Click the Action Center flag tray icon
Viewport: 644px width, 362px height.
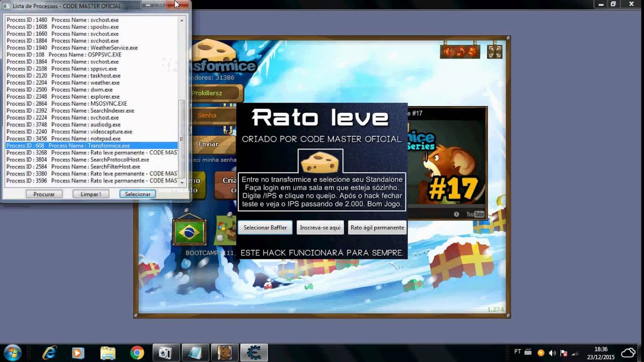tap(564, 353)
